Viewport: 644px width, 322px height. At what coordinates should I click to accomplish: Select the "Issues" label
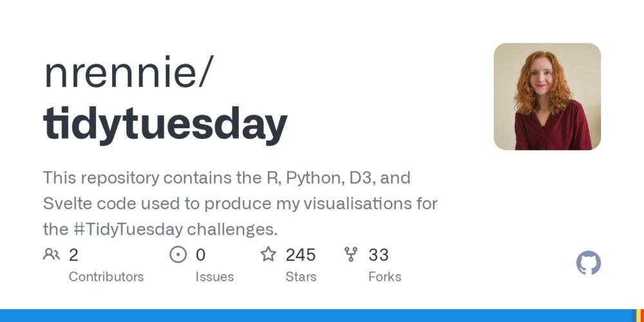pos(214,277)
